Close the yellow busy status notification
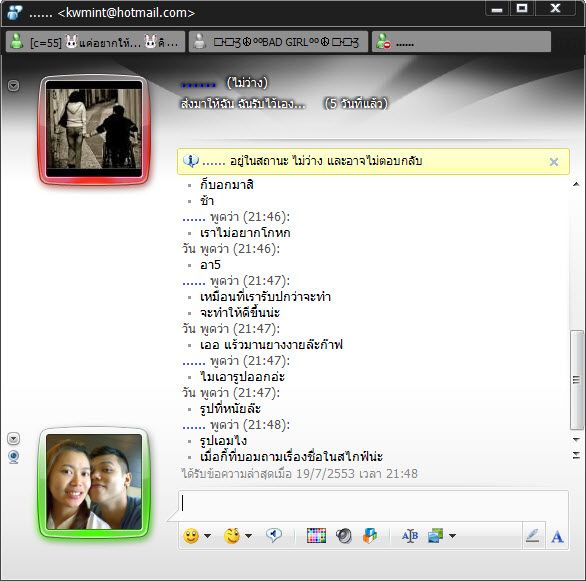Image resolution: width=586 pixels, height=581 pixels. [x=554, y=162]
